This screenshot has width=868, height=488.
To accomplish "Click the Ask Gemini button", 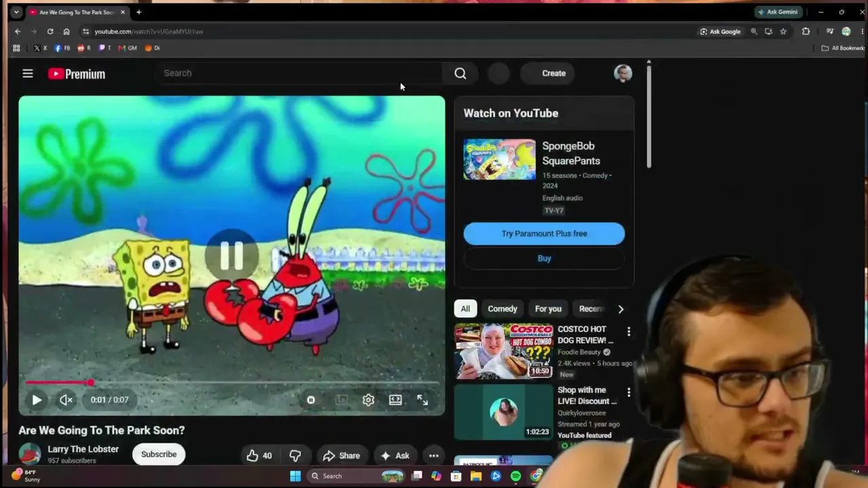I will point(777,12).
